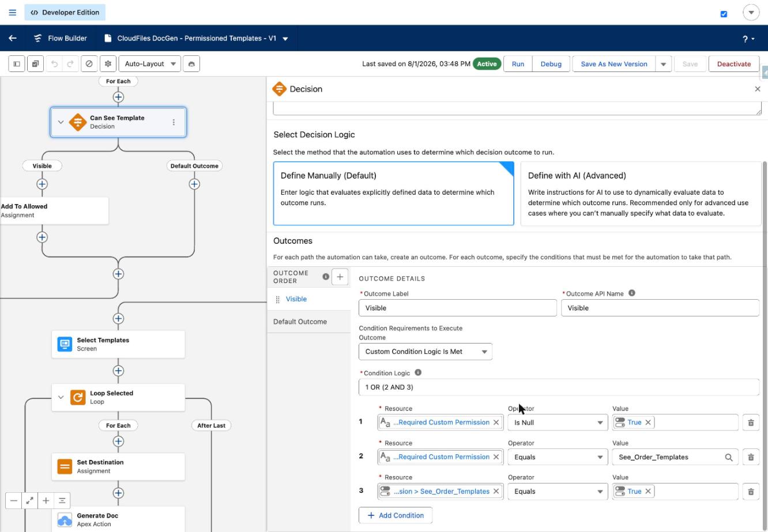Click the Developer Edition button
This screenshot has height=532, width=768.
65,12
